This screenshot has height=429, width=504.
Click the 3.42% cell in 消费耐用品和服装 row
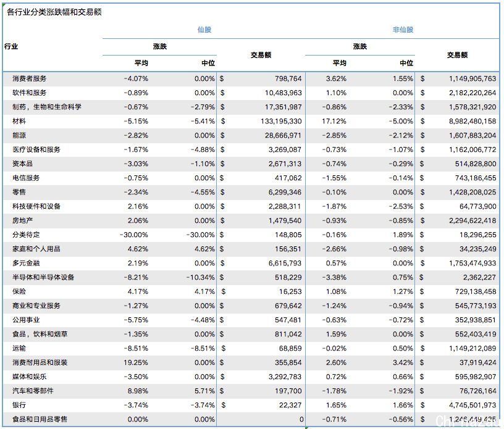pyautogui.click(x=403, y=362)
